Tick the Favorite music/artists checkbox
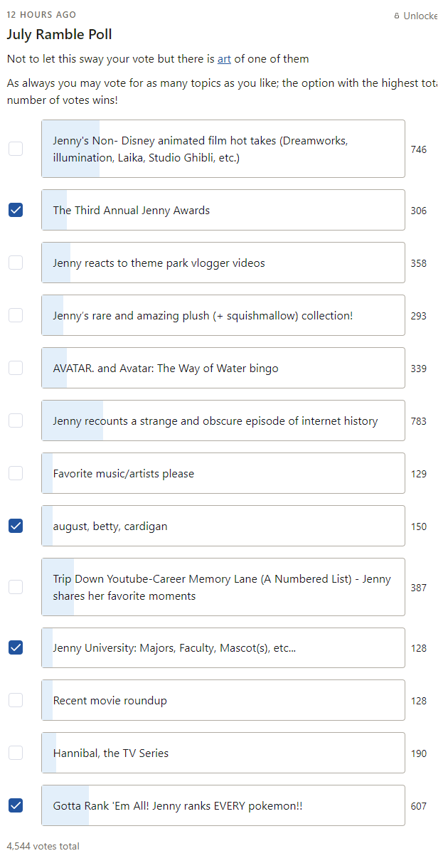The width and height of the screenshot is (448, 868). tap(16, 473)
